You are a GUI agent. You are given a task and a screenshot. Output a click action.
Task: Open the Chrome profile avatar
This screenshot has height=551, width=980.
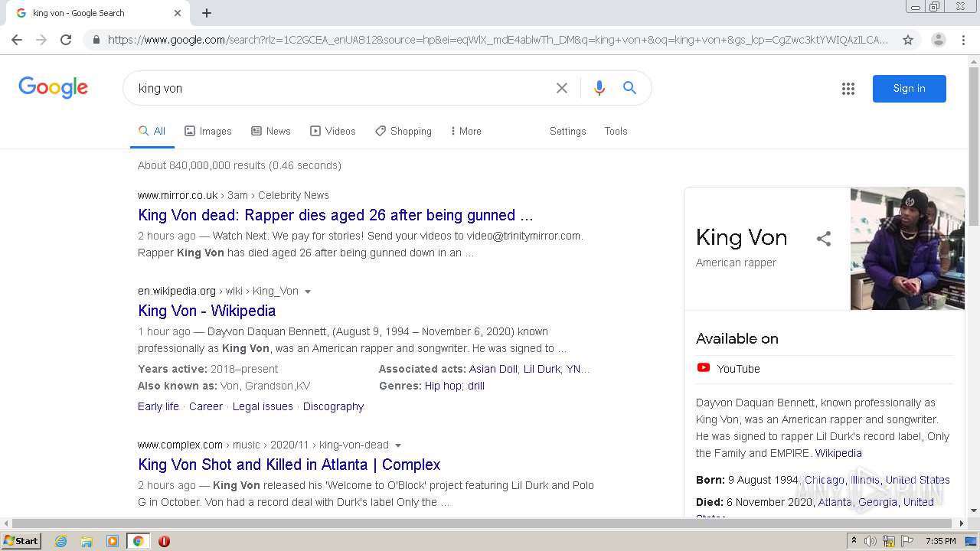(938, 40)
